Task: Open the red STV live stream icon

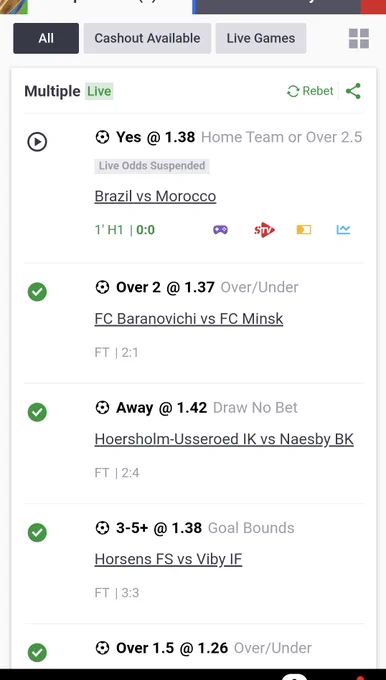Action: point(264,230)
